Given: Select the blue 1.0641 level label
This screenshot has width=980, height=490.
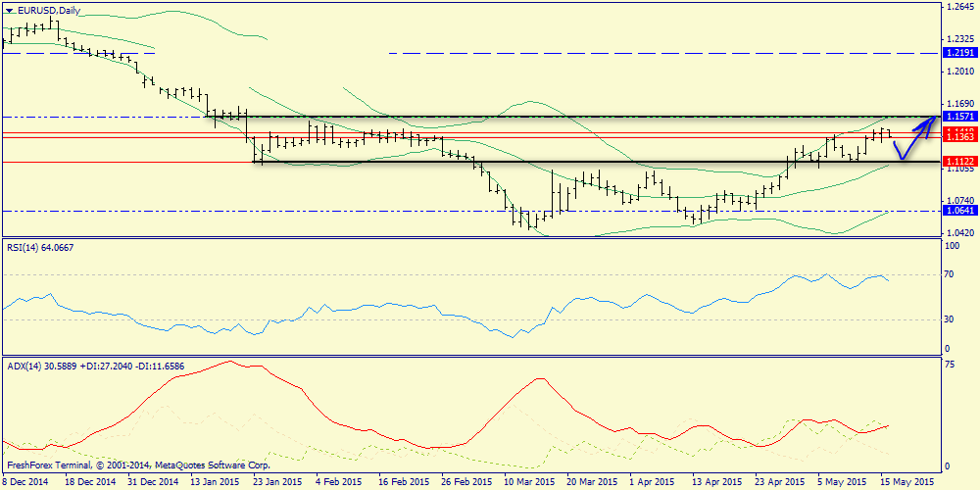Looking at the screenshot, I should click(957, 211).
